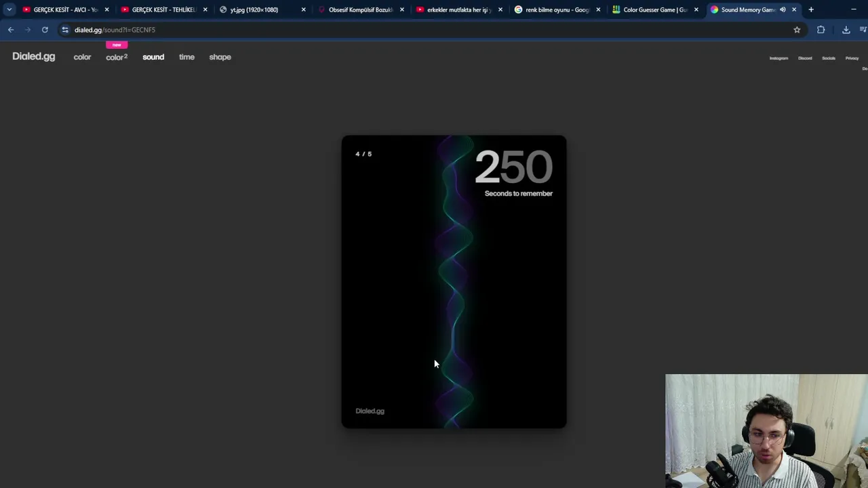Visit the Instagram link
The width and height of the screenshot is (868, 488).
pyautogui.click(x=778, y=58)
